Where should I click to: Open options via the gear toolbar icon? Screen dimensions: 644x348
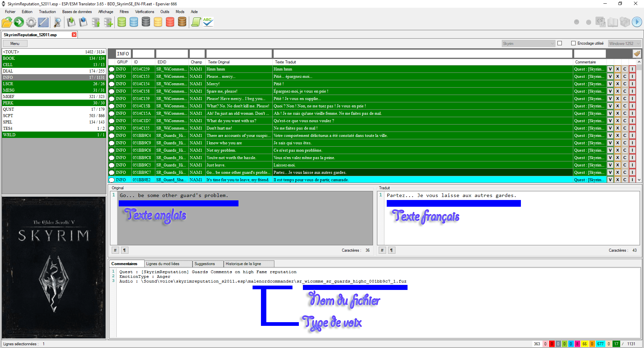pos(31,22)
